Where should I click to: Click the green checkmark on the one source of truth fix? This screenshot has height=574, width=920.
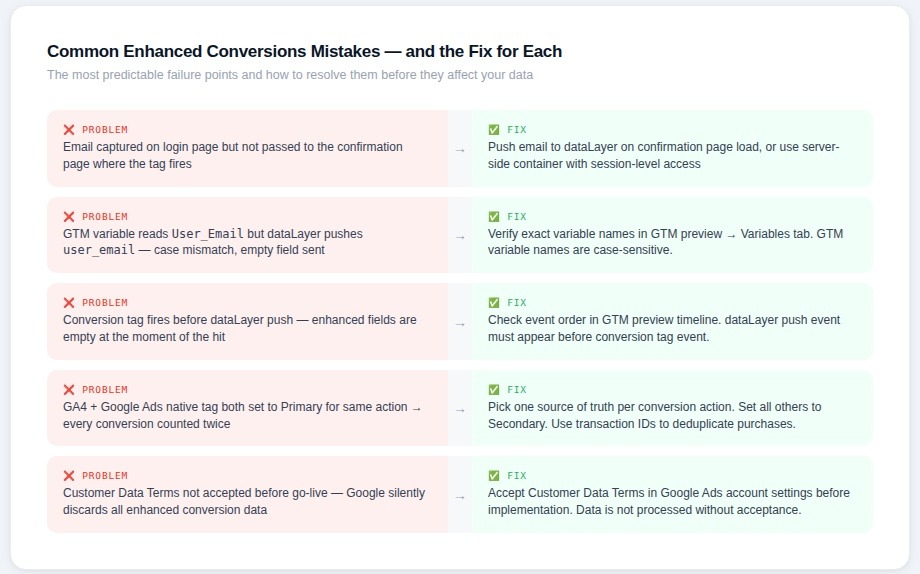point(494,390)
